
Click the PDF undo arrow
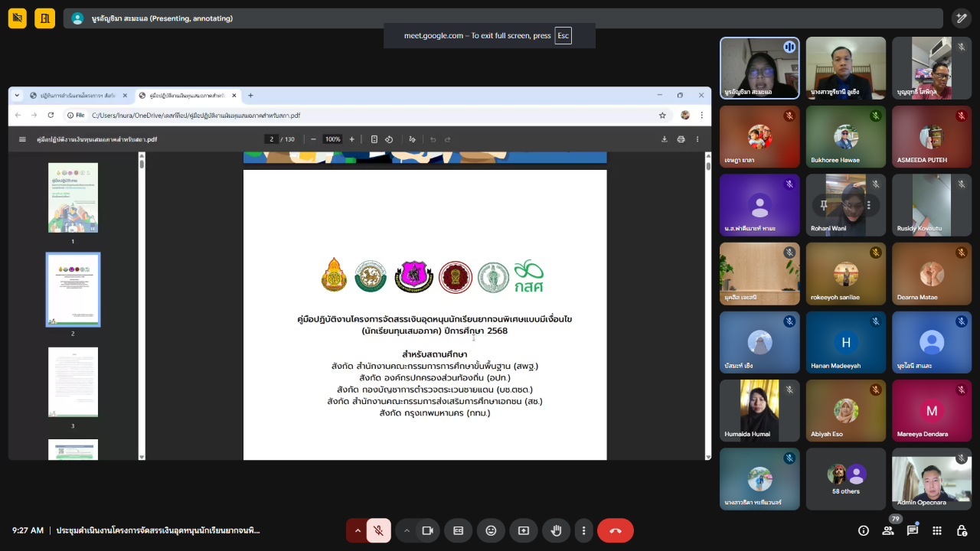pos(433,139)
